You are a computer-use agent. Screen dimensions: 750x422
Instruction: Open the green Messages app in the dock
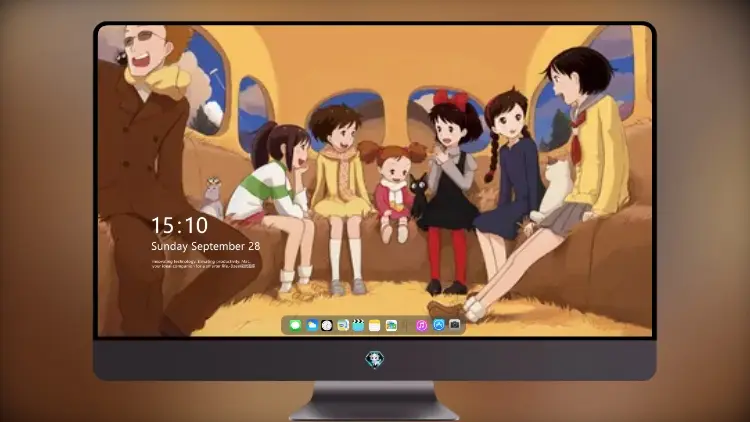(295, 326)
